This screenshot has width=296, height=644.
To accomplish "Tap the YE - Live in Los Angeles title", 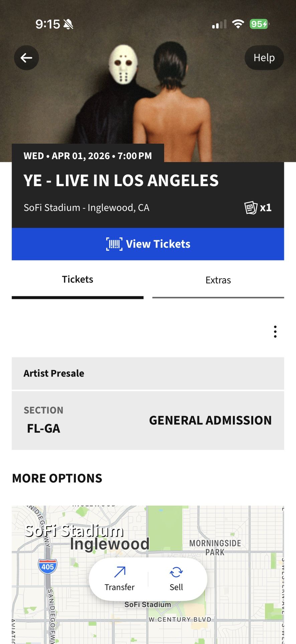I will pyautogui.click(x=121, y=181).
